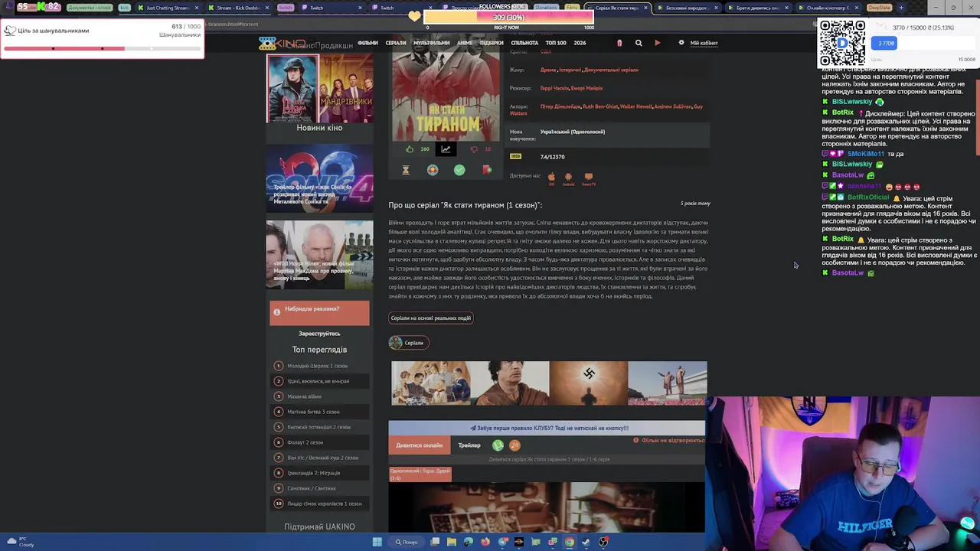Screen dimensions: 980x551
Task: Click the Пітер Дінклейдж actor link
Action: pos(560,106)
